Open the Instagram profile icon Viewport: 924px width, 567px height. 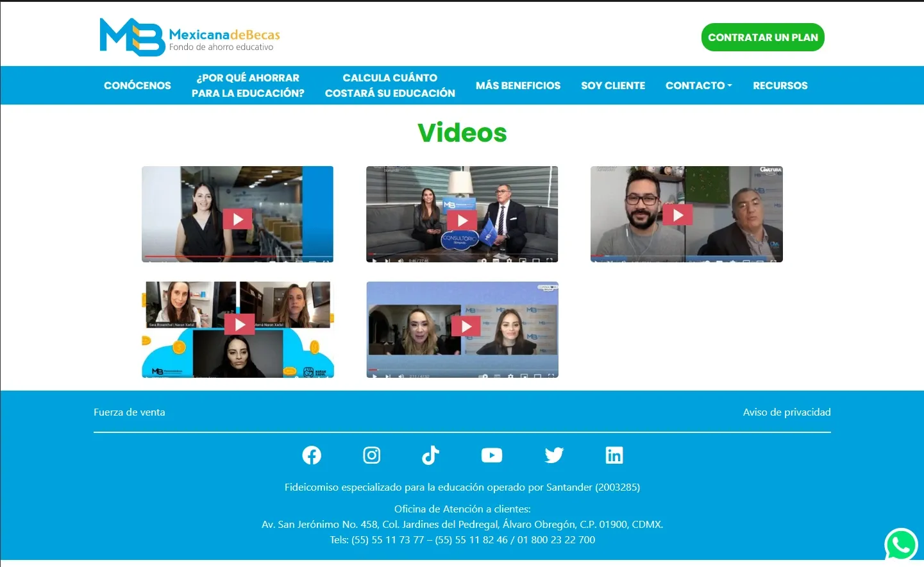(x=372, y=455)
